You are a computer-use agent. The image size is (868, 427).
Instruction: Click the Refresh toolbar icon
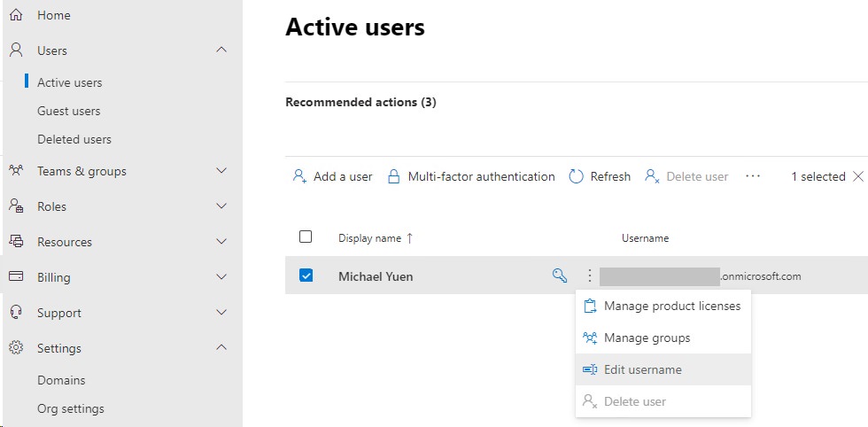(576, 176)
